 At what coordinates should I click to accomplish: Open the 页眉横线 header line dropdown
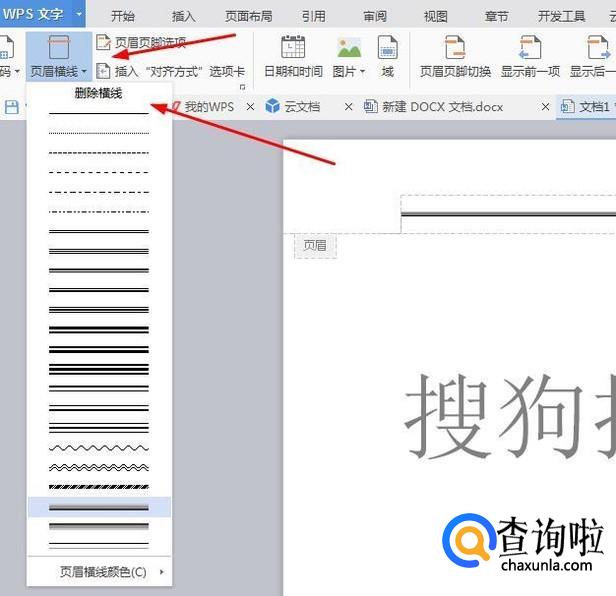tap(59, 71)
